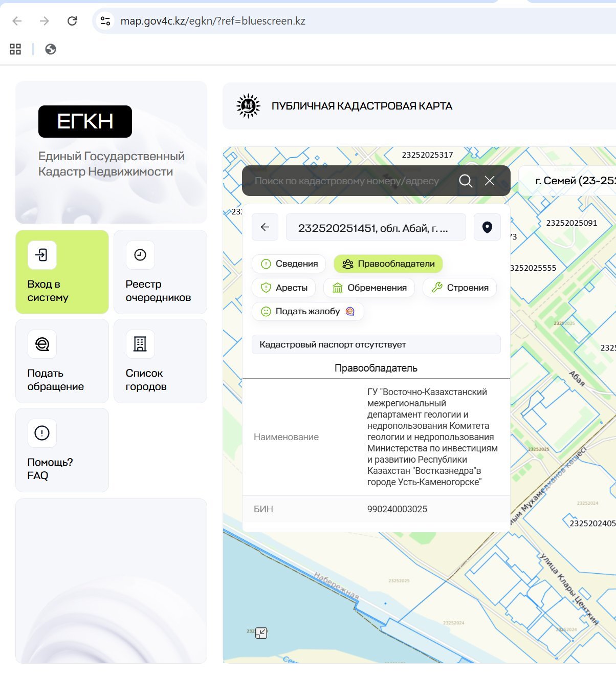Reload the page in browser

72,21
